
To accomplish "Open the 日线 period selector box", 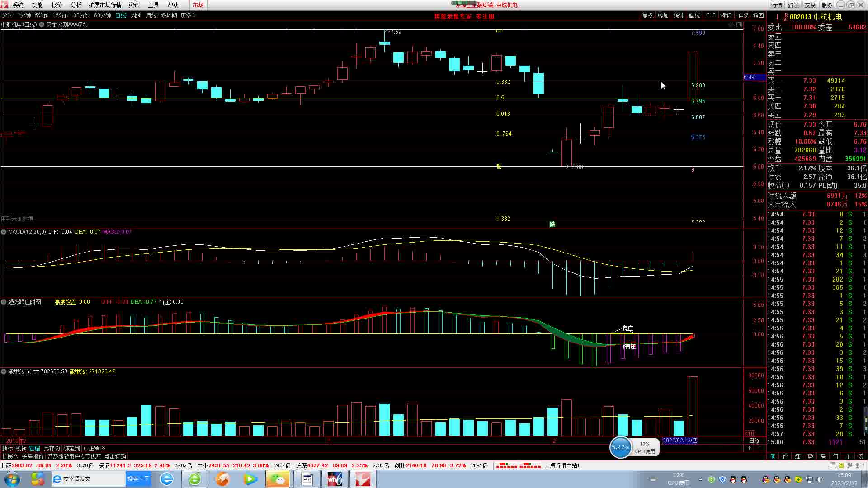I will coord(755,441).
